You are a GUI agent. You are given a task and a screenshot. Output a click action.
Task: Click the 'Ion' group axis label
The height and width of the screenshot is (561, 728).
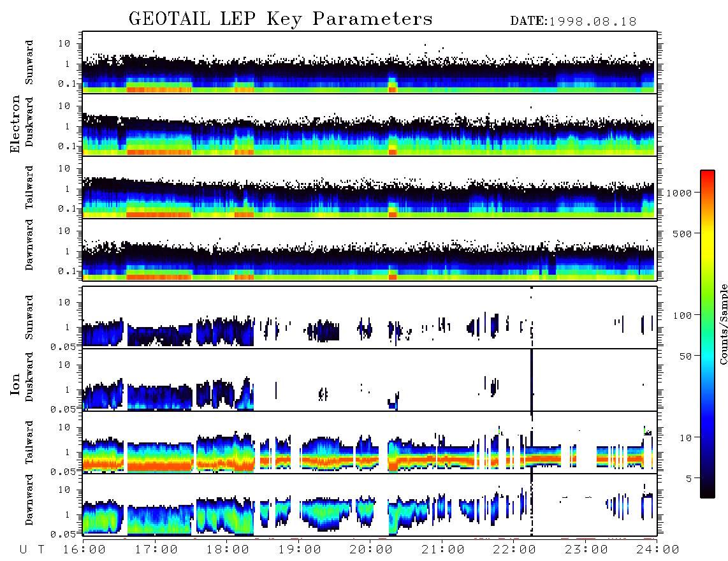[15, 384]
